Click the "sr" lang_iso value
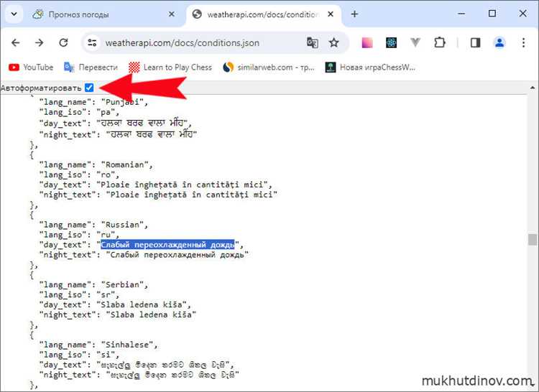 [x=107, y=295]
